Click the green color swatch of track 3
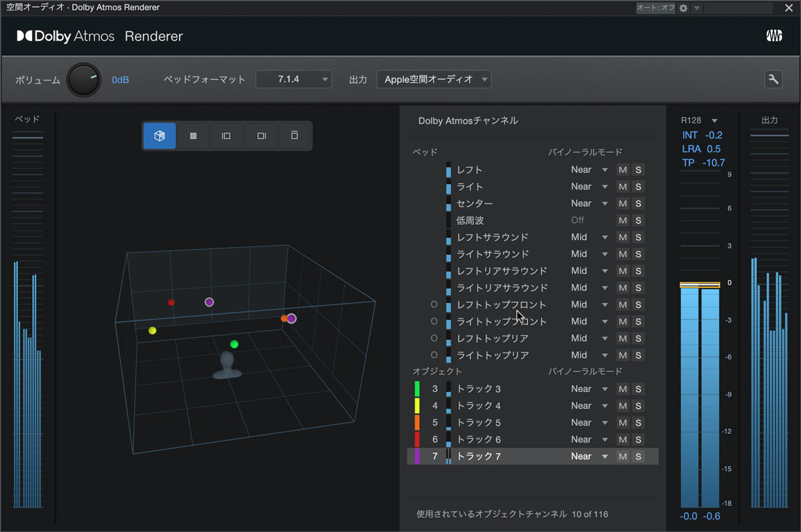The height and width of the screenshot is (532, 801). click(x=417, y=389)
